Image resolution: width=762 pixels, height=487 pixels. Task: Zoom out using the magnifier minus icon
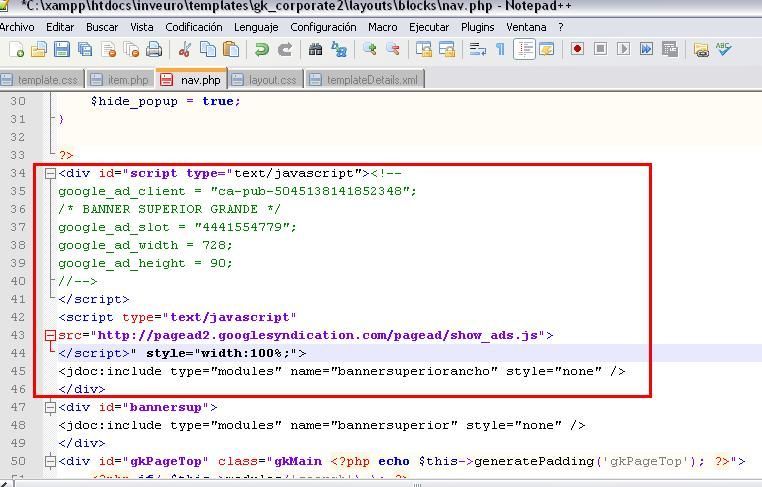(393, 50)
